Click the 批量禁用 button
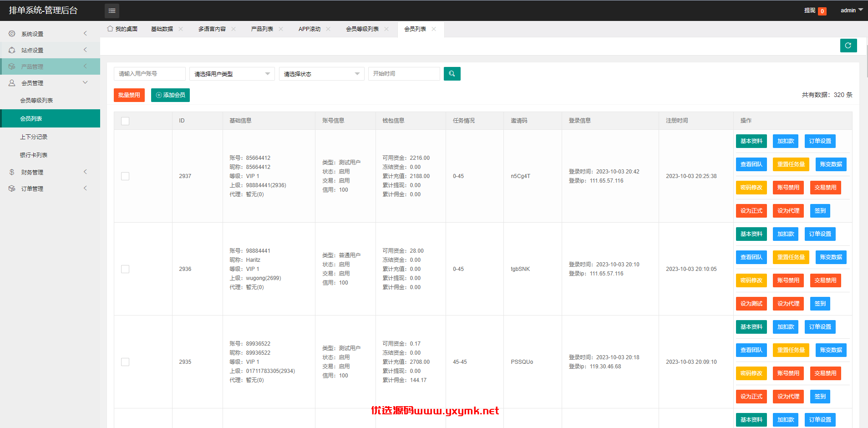Viewport: 868px width, 428px height. point(129,95)
